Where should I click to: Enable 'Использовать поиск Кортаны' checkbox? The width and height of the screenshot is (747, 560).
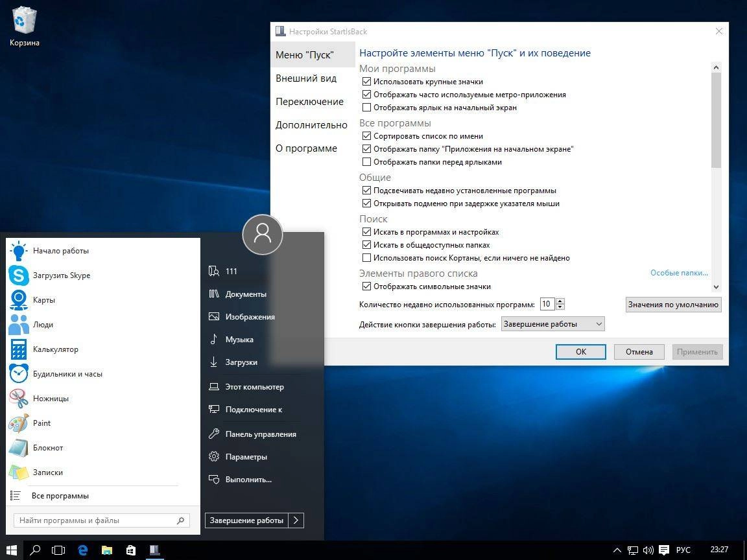point(366,257)
